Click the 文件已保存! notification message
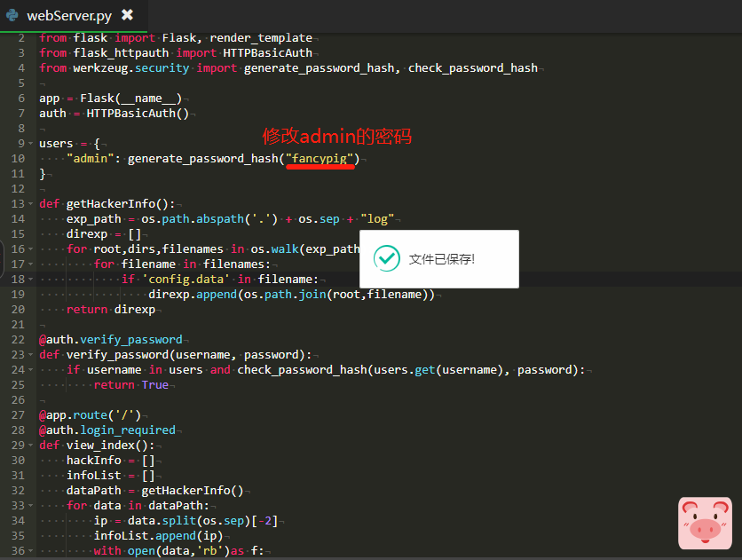This screenshot has width=742, height=560. click(441, 259)
